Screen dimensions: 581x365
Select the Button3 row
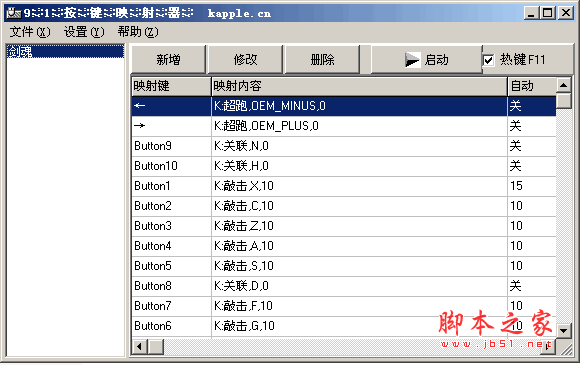click(x=344, y=226)
